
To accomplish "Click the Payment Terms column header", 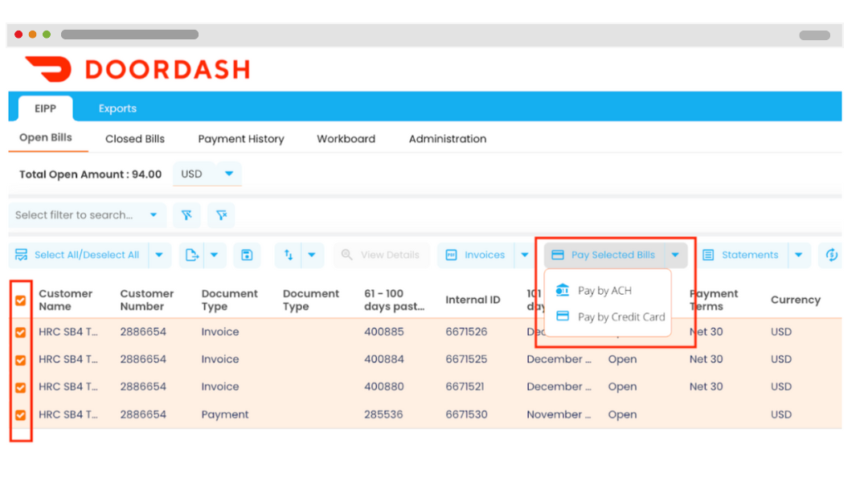I will (716, 300).
